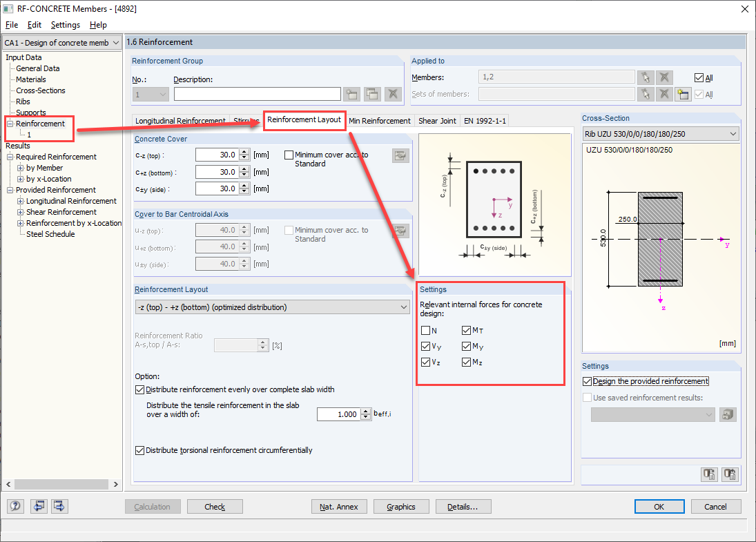The height and width of the screenshot is (542, 756).
Task: Expand the Longitudinal Reinforcement results node
Action: 20,201
